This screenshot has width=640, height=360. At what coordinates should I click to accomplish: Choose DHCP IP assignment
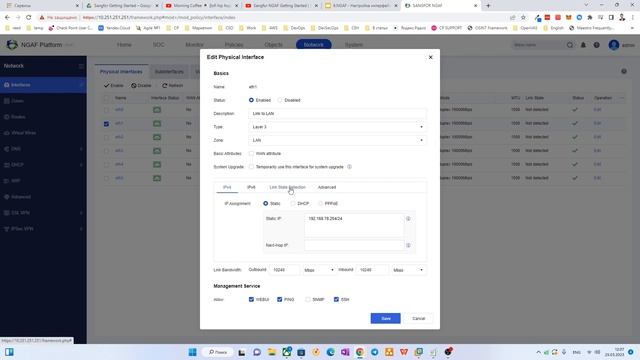click(x=293, y=203)
